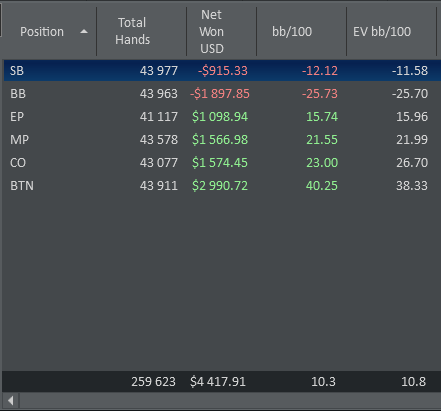Screen dimensions: 441x411
Task: Click the CO EV bb/100 value 26.70
Action: [x=412, y=163]
